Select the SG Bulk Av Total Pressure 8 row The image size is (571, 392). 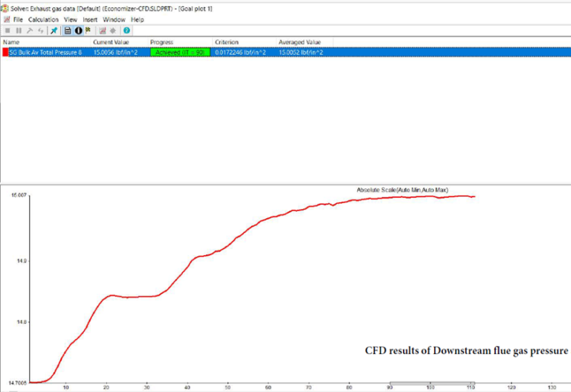[46, 53]
